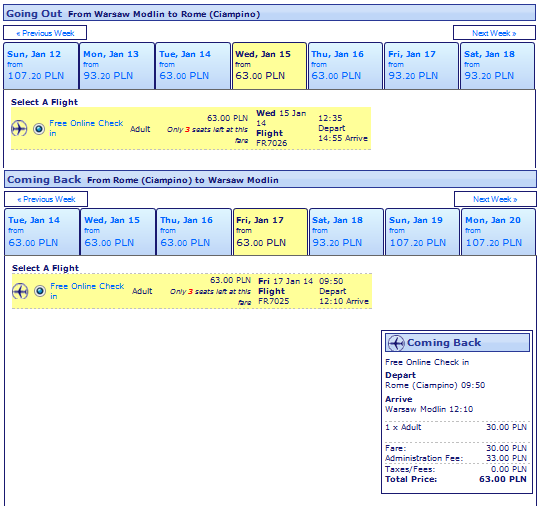
Task: Select return date Sat, Jan 18
Action: click(x=347, y=232)
